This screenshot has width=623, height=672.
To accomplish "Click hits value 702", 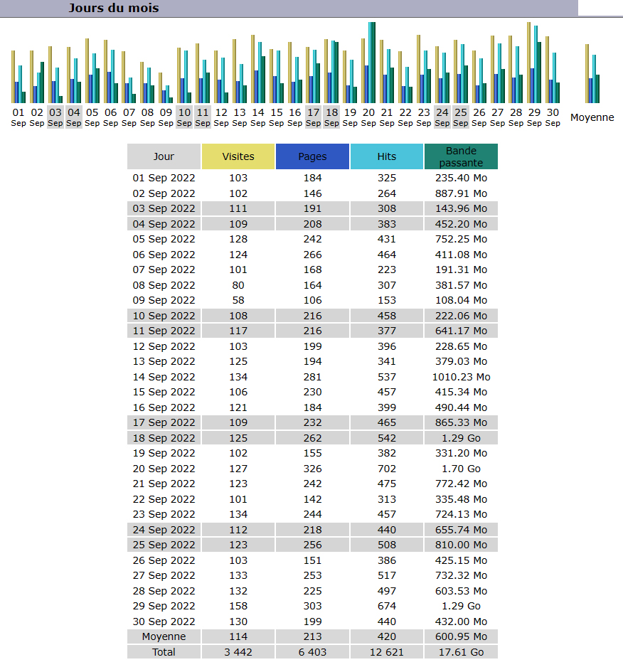I will pos(386,469).
